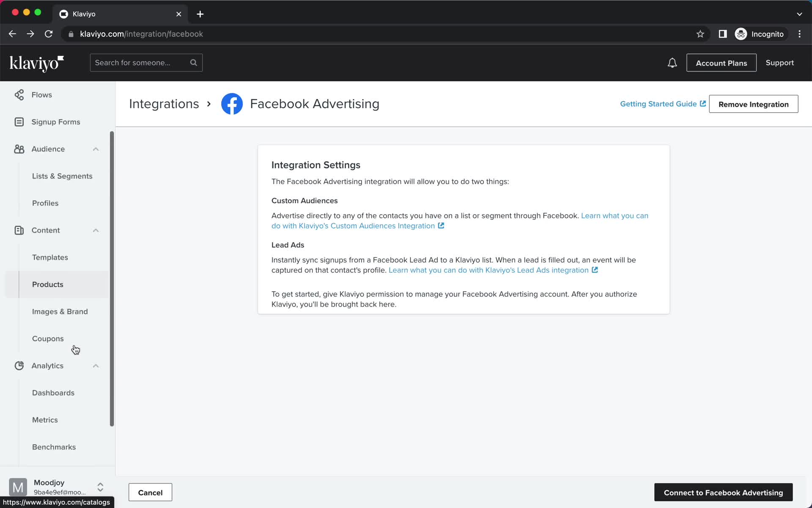Click the Flows sidebar icon
The width and height of the screenshot is (812, 508).
point(19,95)
